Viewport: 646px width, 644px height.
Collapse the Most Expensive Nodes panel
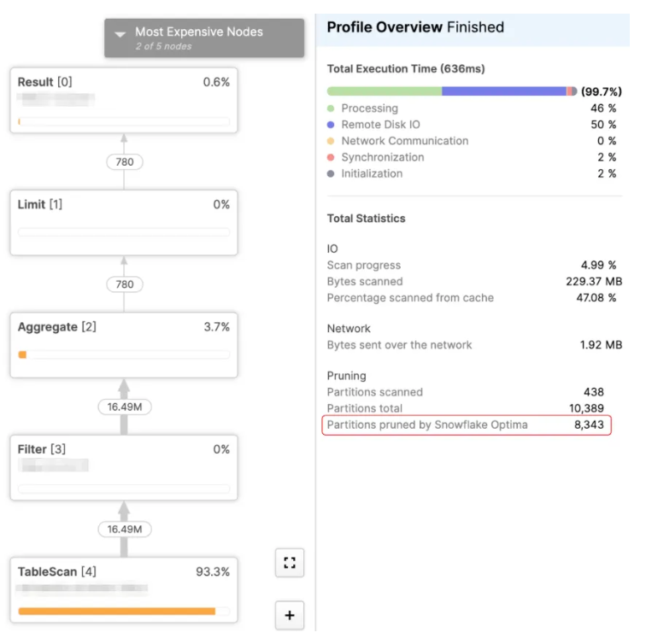click(120, 32)
